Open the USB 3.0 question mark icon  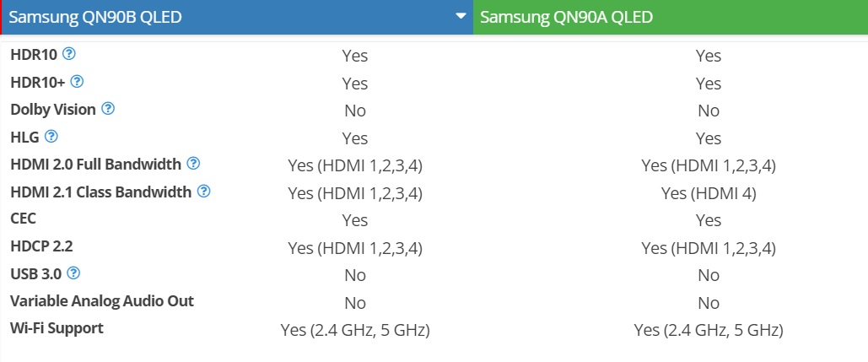(73, 273)
